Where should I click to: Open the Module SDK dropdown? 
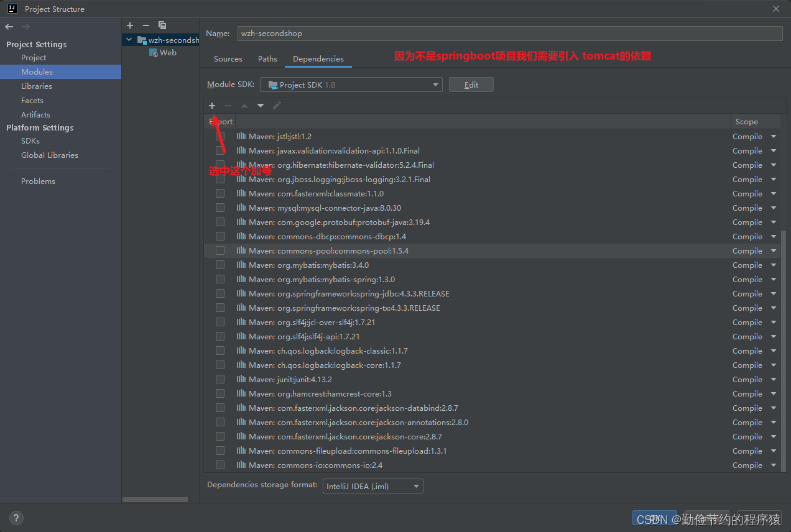351,85
